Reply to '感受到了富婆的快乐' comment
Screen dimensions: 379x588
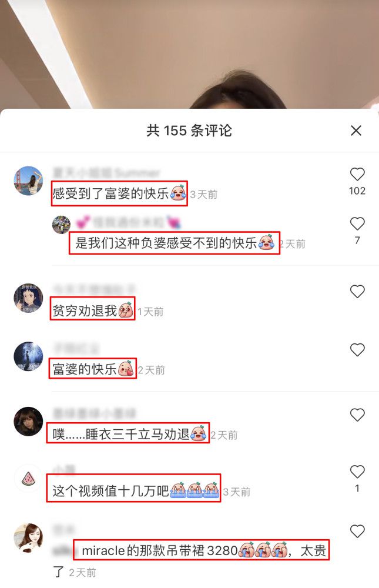tap(119, 193)
